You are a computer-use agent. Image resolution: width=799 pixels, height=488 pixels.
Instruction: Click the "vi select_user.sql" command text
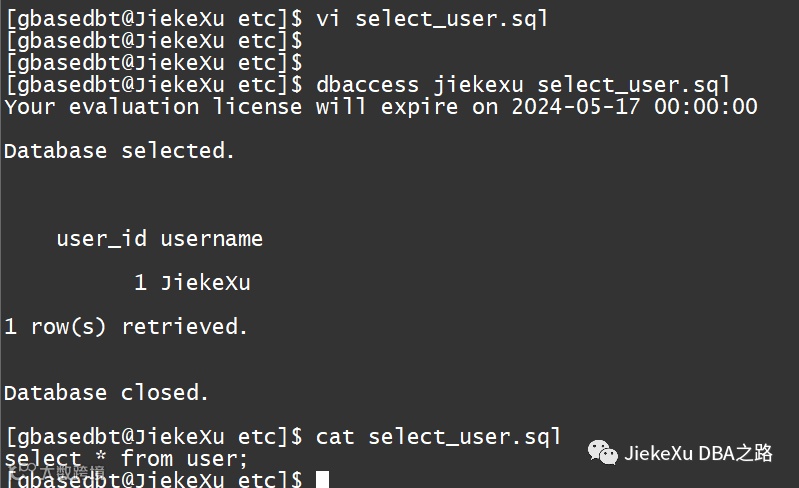click(x=432, y=19)
